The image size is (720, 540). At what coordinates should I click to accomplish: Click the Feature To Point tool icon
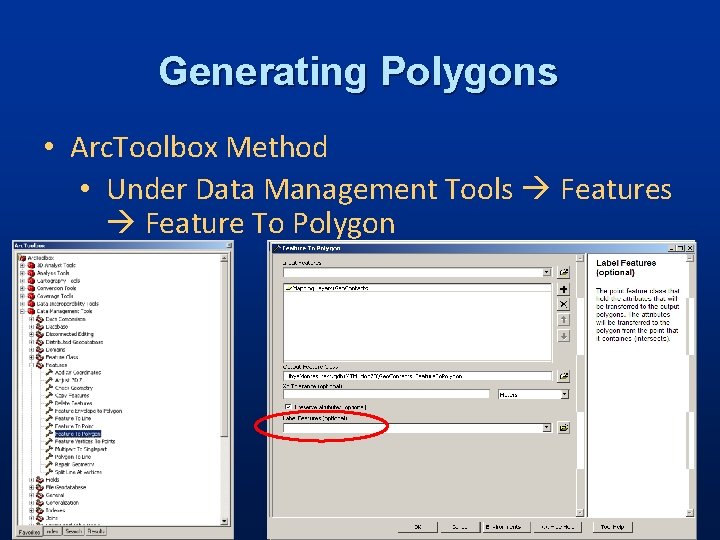coord(49,426)
